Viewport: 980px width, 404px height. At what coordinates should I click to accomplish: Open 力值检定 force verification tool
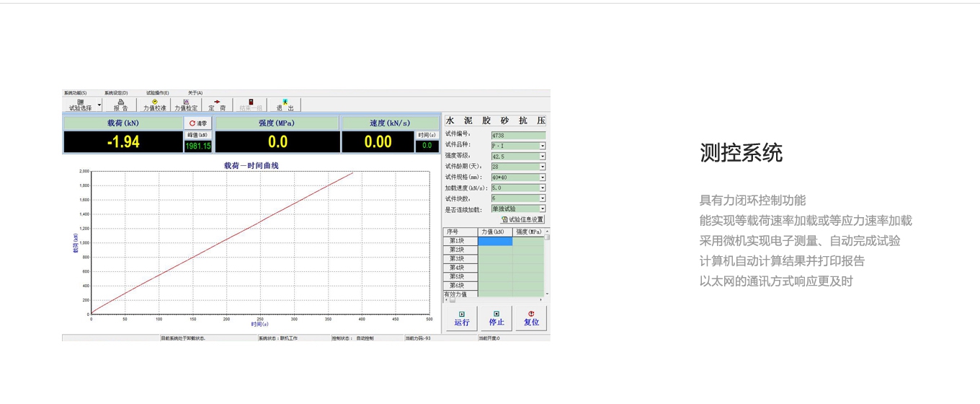point(185,105)
